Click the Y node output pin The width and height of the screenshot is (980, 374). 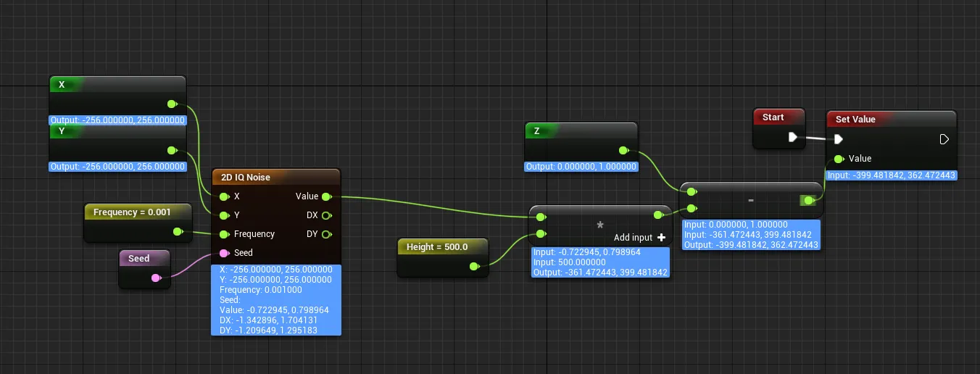click(172, 150)
